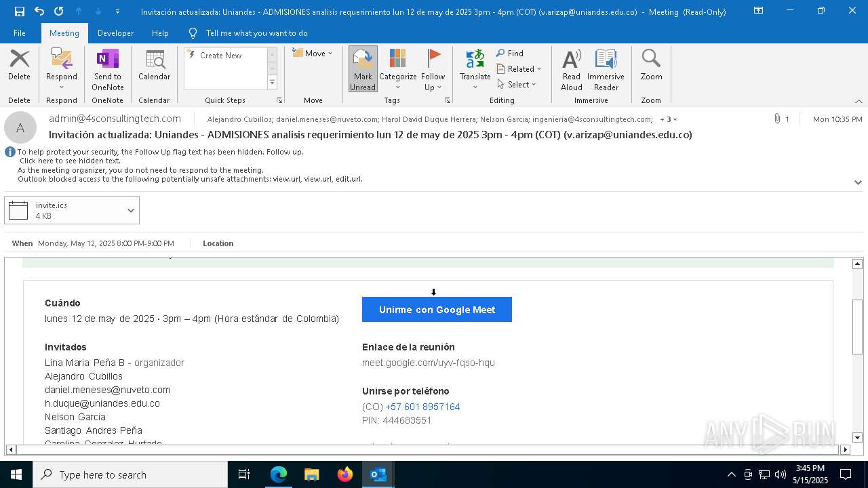Viewport: 868px width, 488px height.
Task: Click Unirme con Google Meet button
Action: (437, 310)
